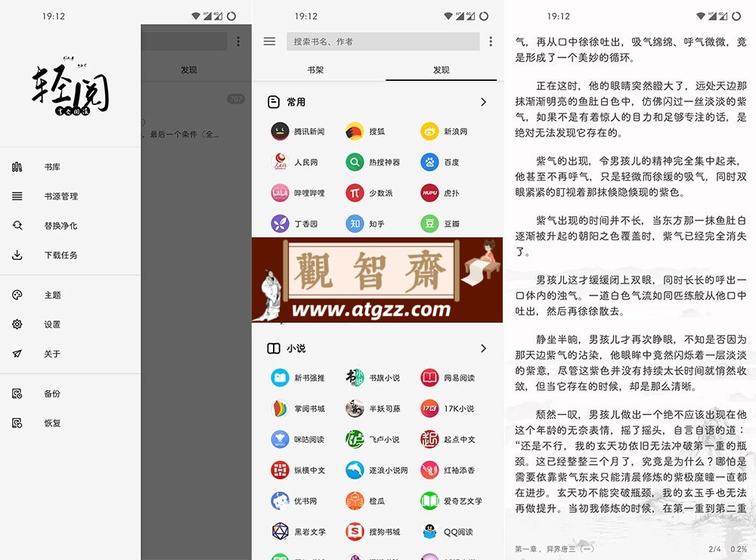Open the 百度 paw icon
The image size is (756, 560).
429,162
